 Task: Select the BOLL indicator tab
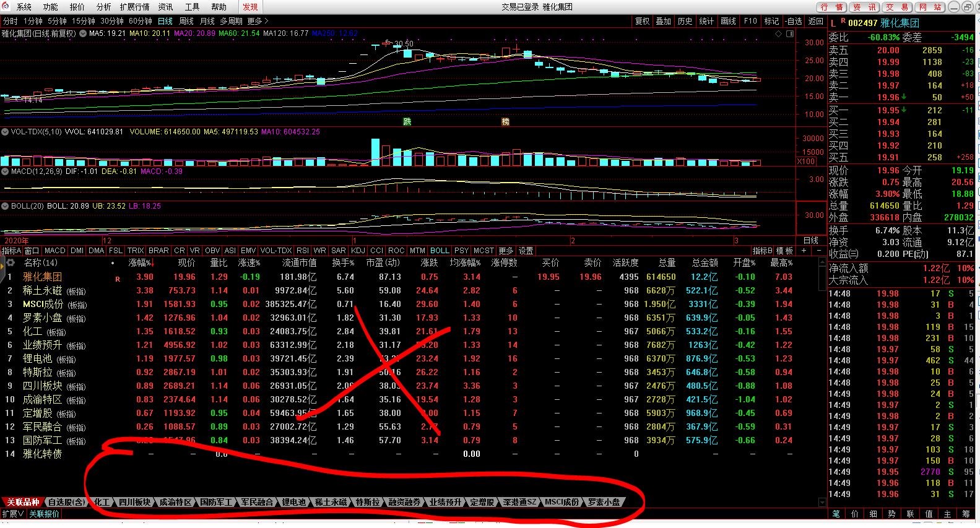[x=440, y=251]
